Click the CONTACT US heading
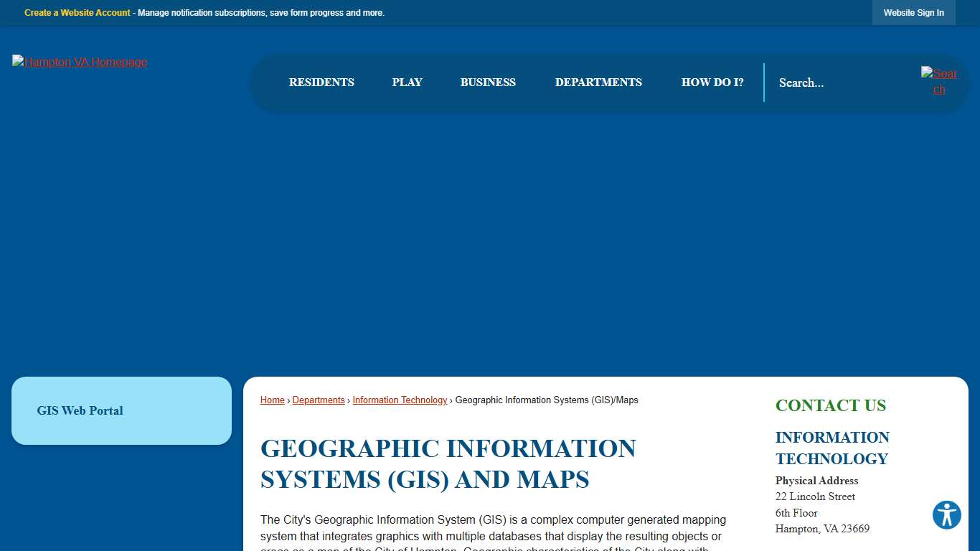980x551 pixels. coord(830,405)
